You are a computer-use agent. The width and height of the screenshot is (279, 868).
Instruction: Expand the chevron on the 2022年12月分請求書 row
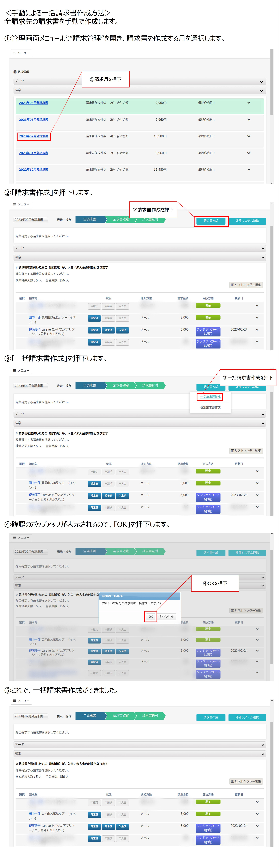[249, 169]
